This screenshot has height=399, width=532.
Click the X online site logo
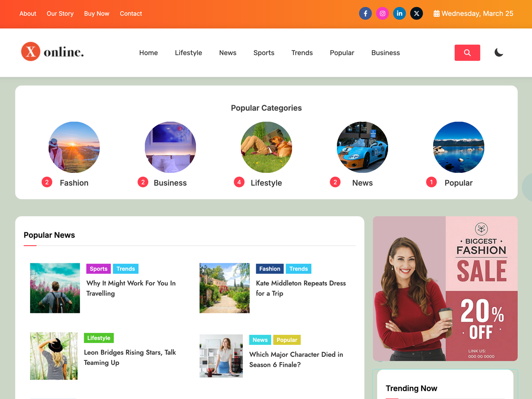pyautogui.click(x=52, y=52)
